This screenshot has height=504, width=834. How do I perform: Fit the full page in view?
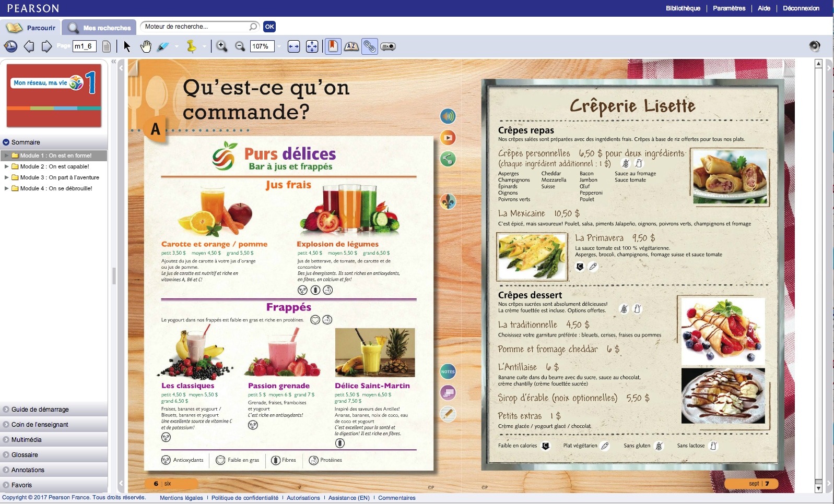click(312, 46)
